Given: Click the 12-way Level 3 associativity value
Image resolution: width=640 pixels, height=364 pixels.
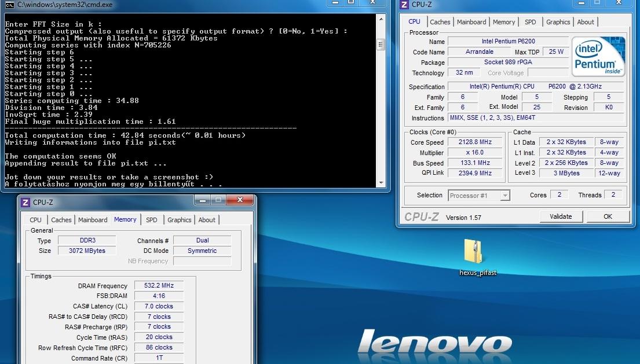Looking at the screenshot, I should coord(609,173).
